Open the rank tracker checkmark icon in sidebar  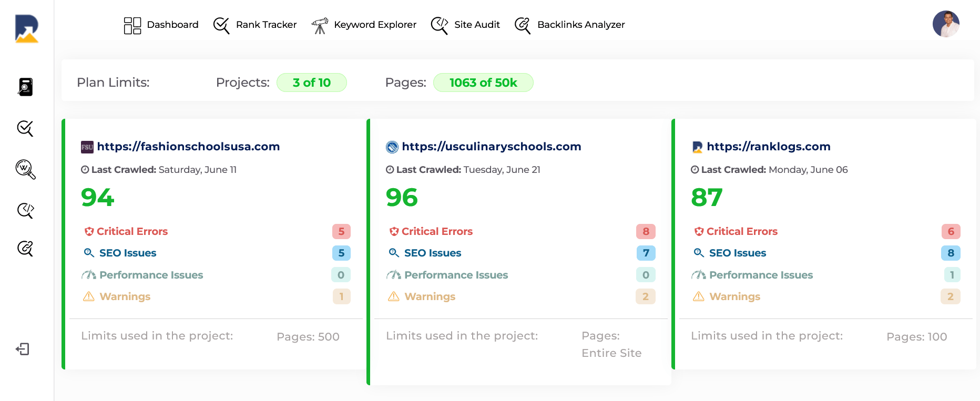[x=25, y=128]
